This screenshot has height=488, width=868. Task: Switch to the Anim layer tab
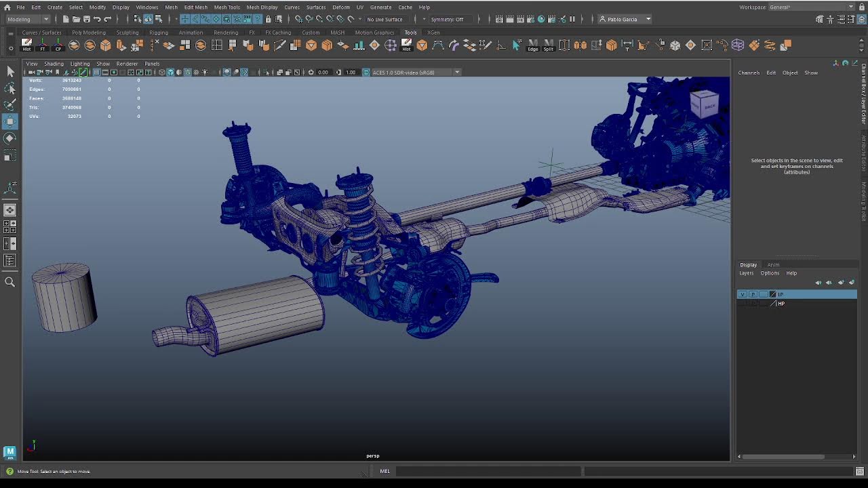[773, 264]
